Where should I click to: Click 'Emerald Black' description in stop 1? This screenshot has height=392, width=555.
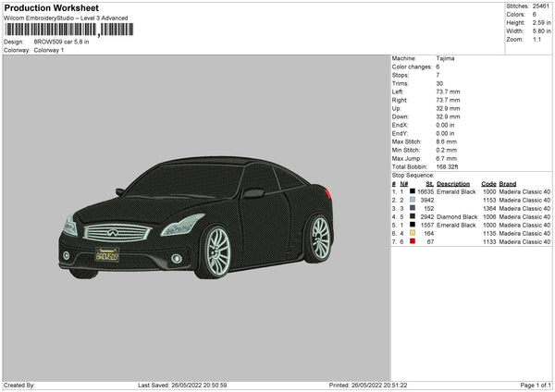pyautogui.click(x=456, y=191)
